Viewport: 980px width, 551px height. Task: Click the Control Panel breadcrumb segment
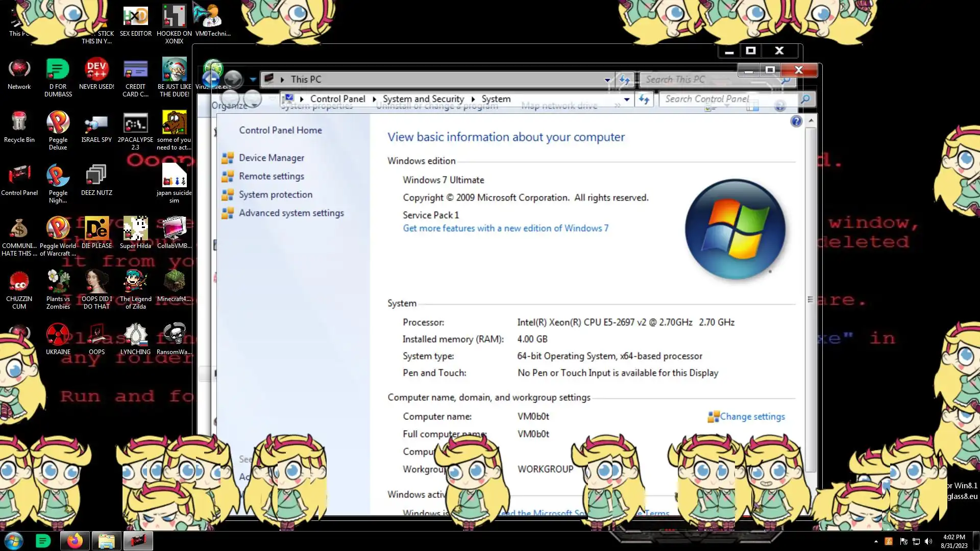tap(337, 99)
